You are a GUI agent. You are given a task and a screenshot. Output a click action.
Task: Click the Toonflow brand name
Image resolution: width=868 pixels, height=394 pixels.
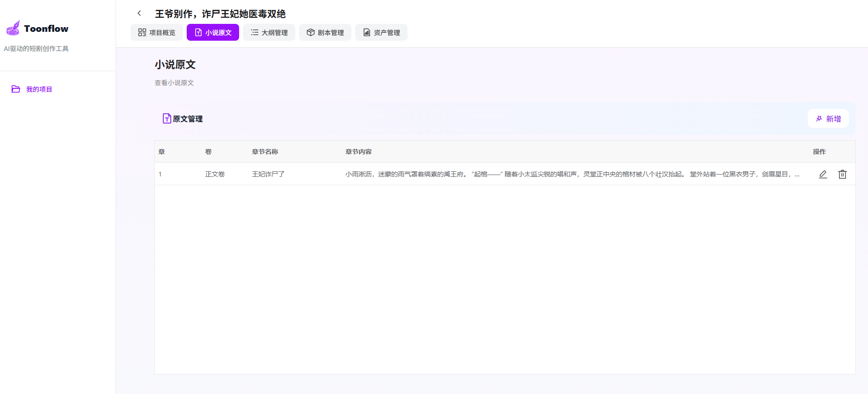(x=46, y=29)
